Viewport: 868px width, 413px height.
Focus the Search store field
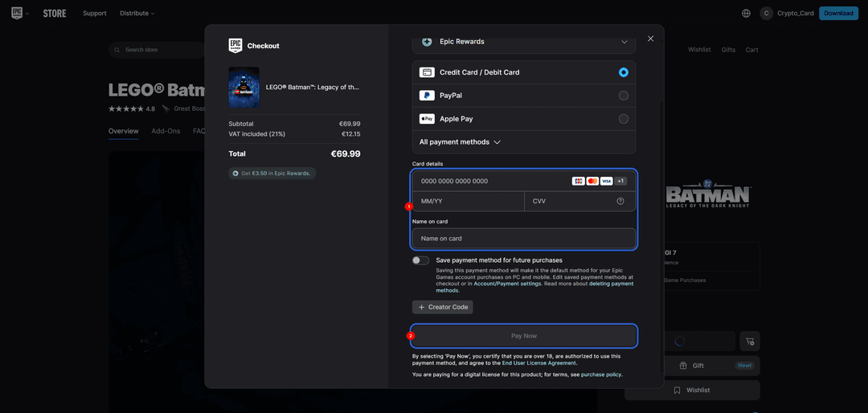tap(158, 50)
